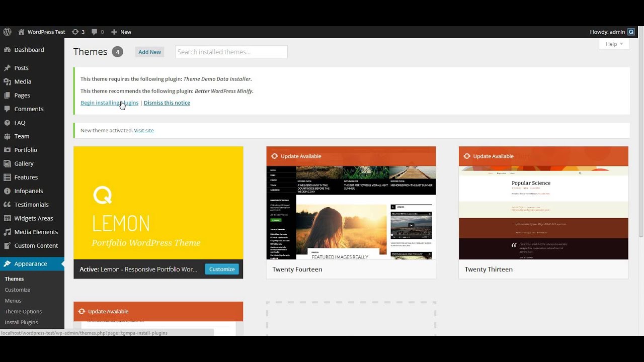Open Theme Options submenu item

pos(23,312)
